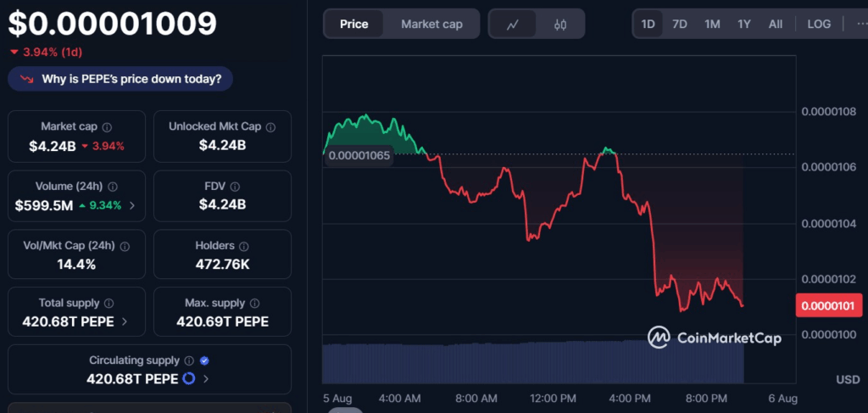Set chart range to All
This screenshot has height=413, width=868.
pyautogui.click(x=776, y=24)
